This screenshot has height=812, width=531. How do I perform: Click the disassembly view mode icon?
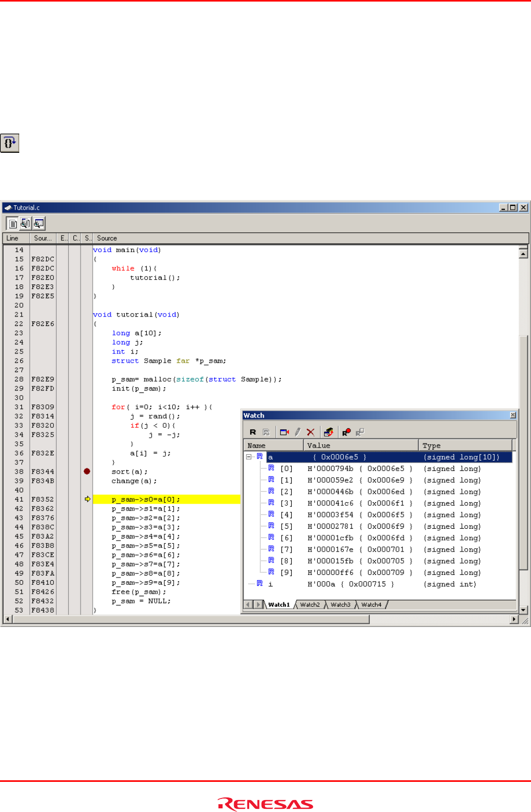38,224
